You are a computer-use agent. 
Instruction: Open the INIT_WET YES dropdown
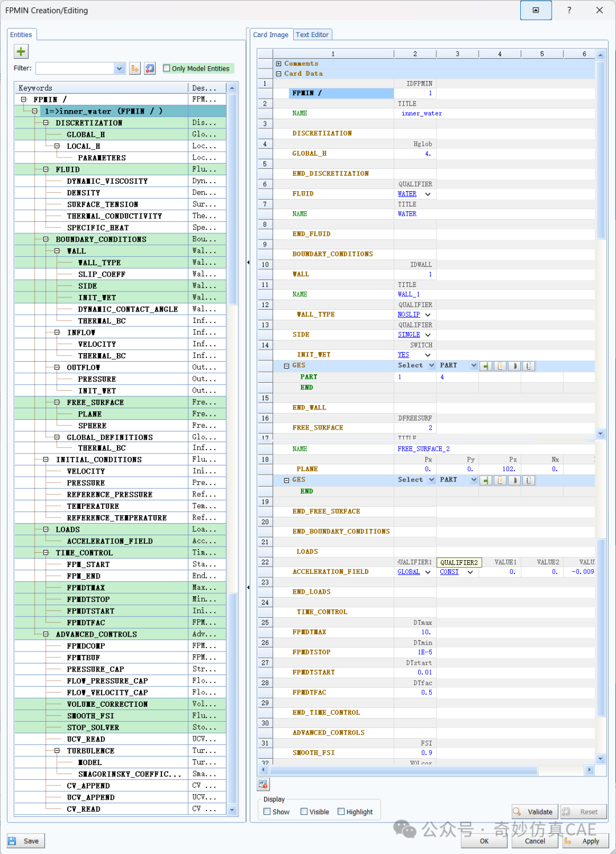428,355
